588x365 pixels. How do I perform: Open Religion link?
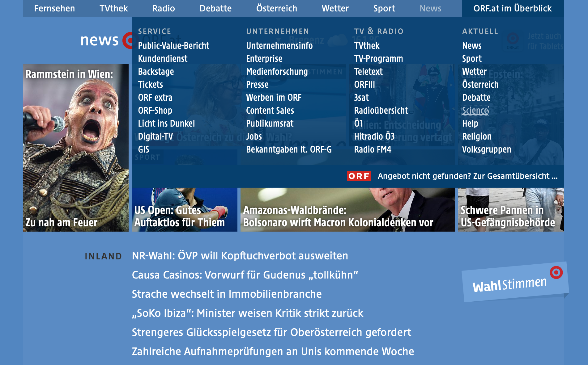coord(477,136)
